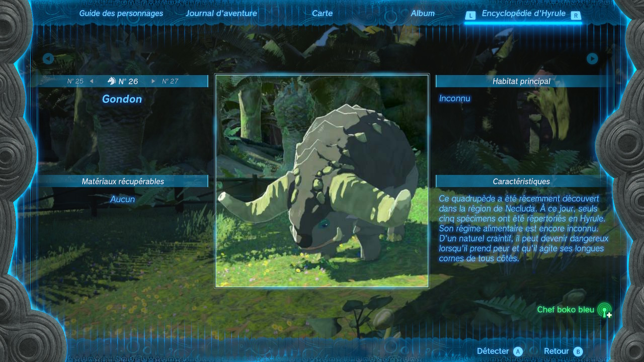Screen dimensions: 644x362
Task: Click the circular previous page arrow
Action: [48, 59]
